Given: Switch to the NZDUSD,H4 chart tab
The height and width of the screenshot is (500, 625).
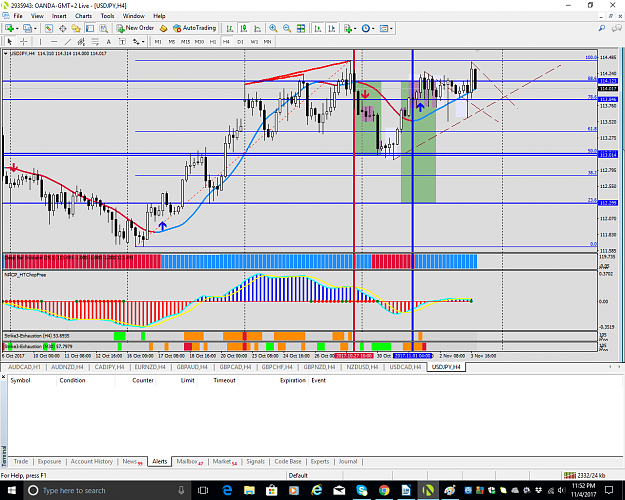Looking at the screenshot, I should click(362, 367).
